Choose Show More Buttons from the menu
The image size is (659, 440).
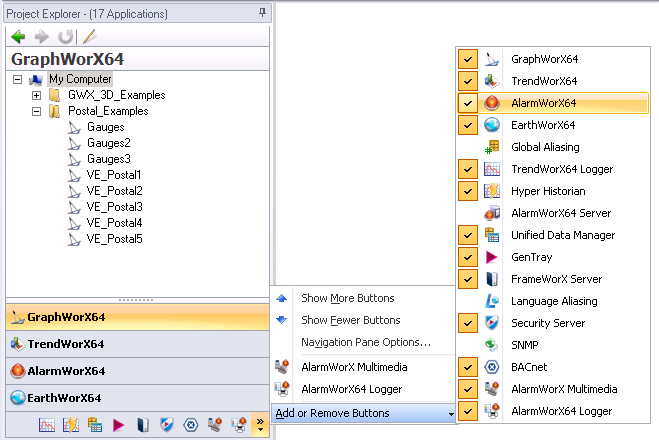pyautogui.click(x=347, y=298)
